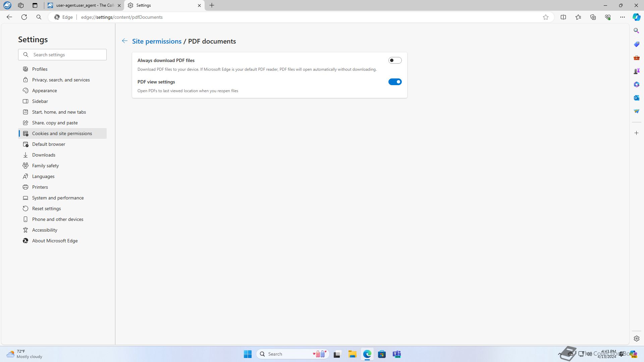Open Phone and other devices
This screenshot has width=644, height=362.
click(x=62, y=219)
